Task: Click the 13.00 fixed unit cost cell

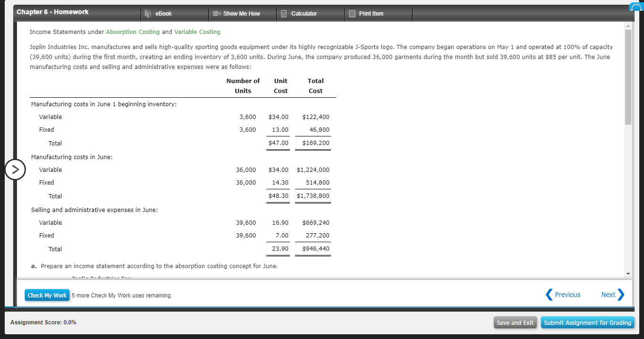Action: coord(280,129)
